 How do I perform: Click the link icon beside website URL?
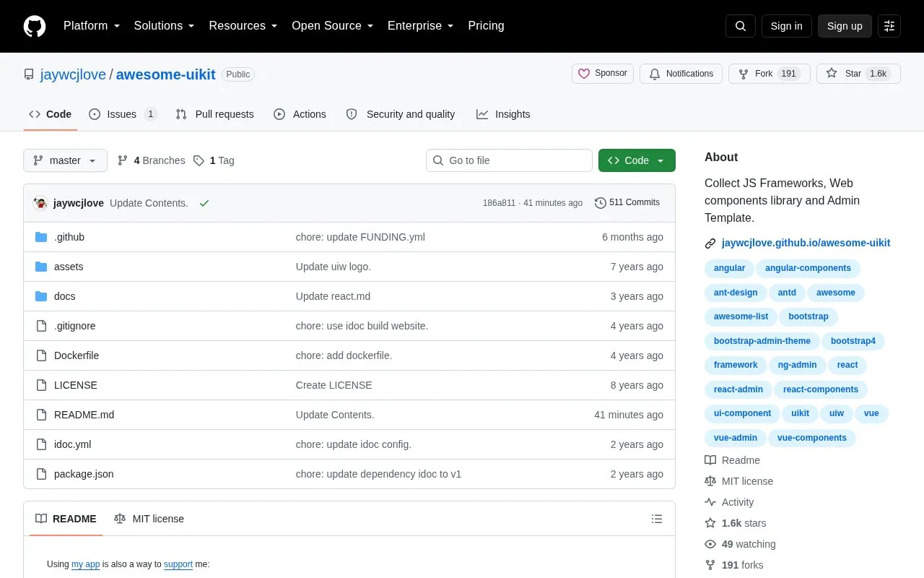(x=710, y=243)
